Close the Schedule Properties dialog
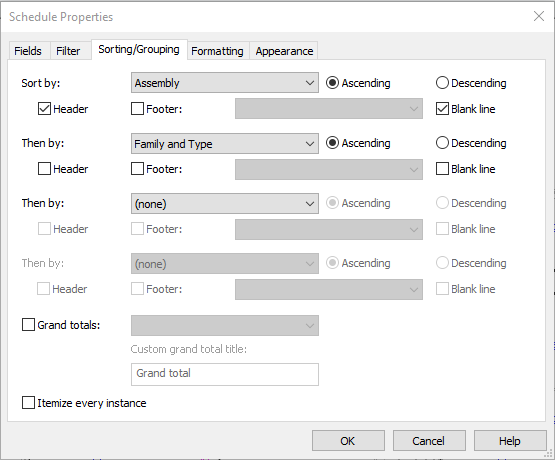555x460 pixels. (x=539, y=16)
